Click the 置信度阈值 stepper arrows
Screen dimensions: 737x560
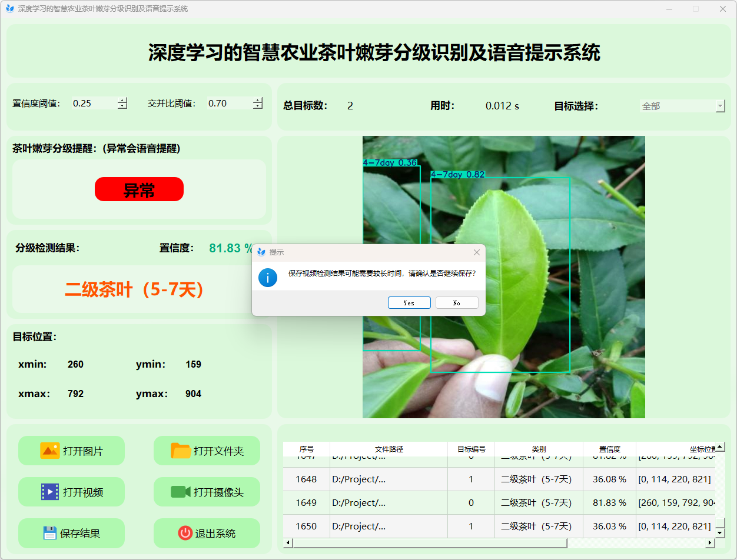coord(122,103)
